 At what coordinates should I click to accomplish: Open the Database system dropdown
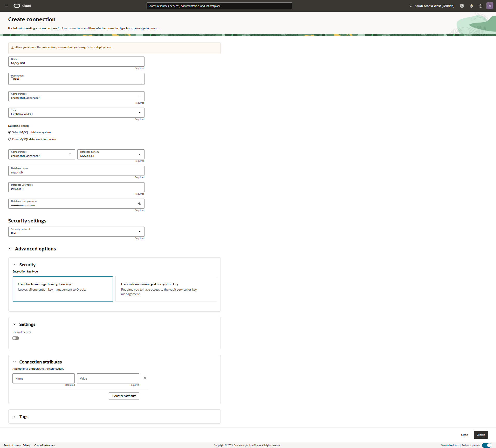111,154
